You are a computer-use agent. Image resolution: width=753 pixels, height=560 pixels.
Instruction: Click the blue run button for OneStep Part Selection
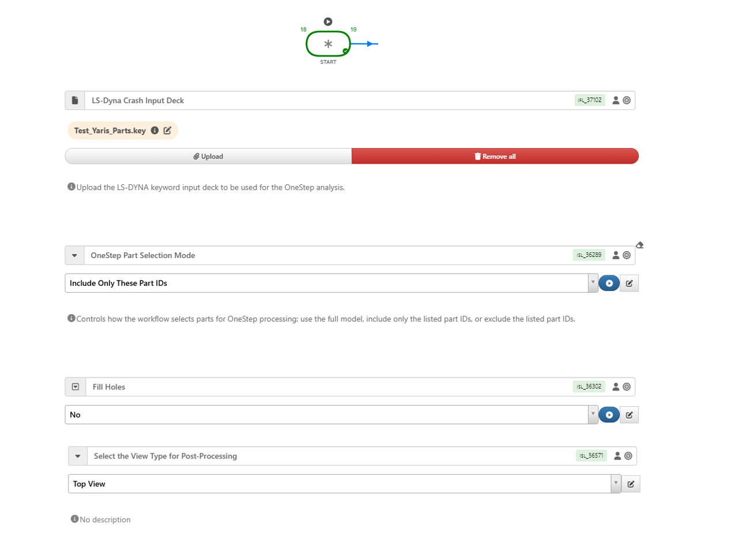click(609, 283)
